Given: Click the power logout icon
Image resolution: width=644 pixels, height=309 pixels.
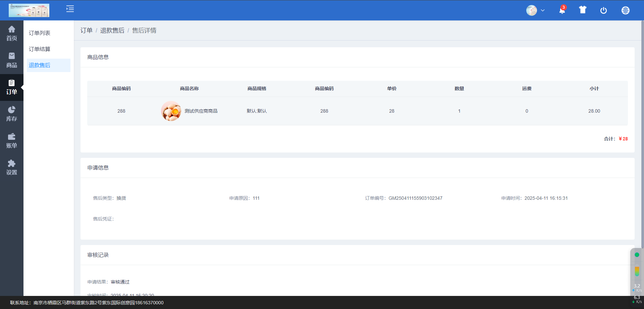Looking at the screenshot, I should pyautogui.click(x=603, y=10).
